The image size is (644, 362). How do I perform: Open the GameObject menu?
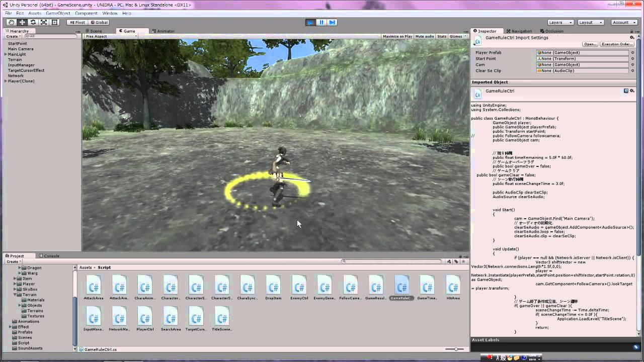point(58,13)
